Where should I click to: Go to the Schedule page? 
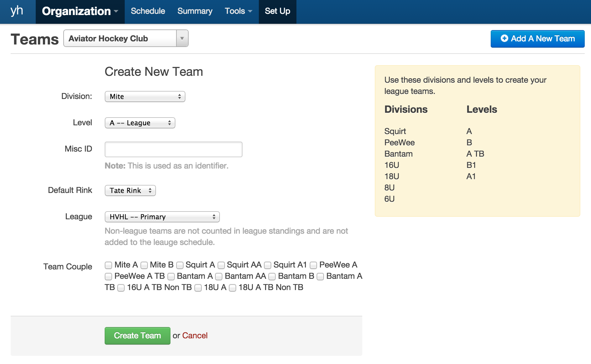148,11
